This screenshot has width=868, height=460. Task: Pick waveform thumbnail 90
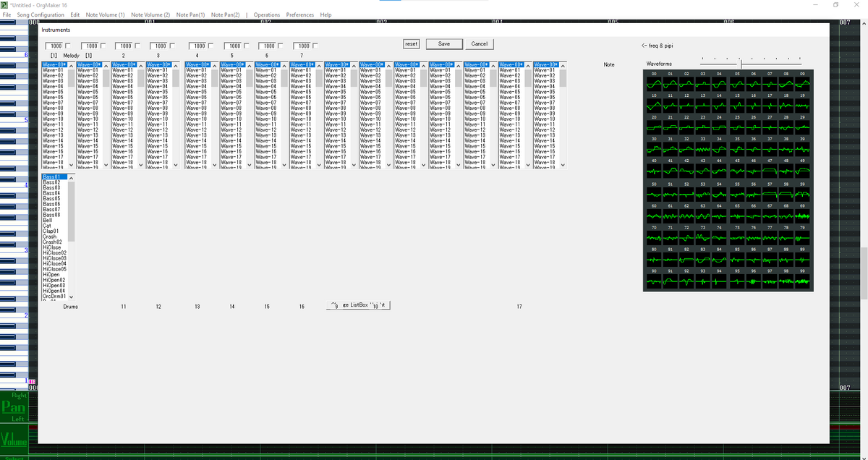click(x=654, y=280)
